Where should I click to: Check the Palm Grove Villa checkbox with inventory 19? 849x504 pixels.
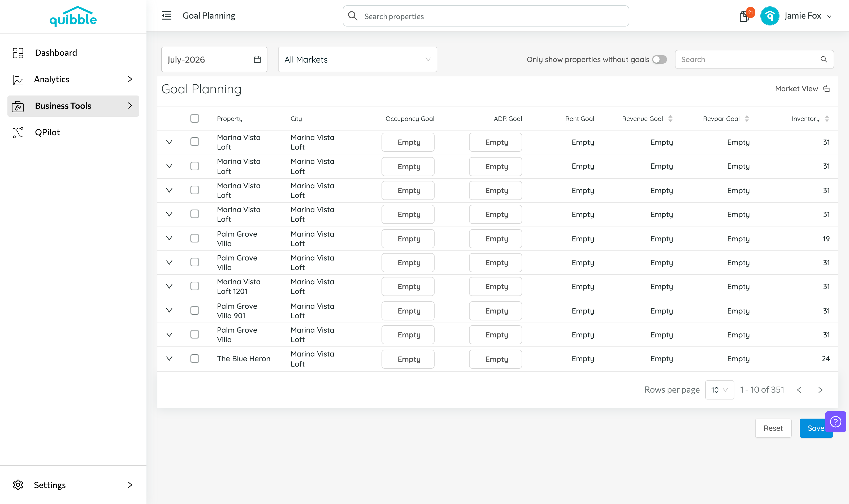point(194,238)
